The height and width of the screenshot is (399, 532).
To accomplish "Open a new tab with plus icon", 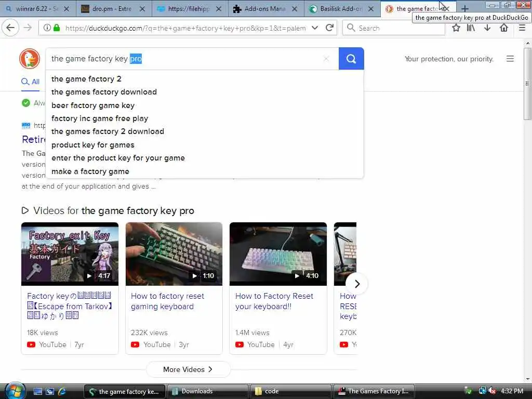I will click(465, 8).
